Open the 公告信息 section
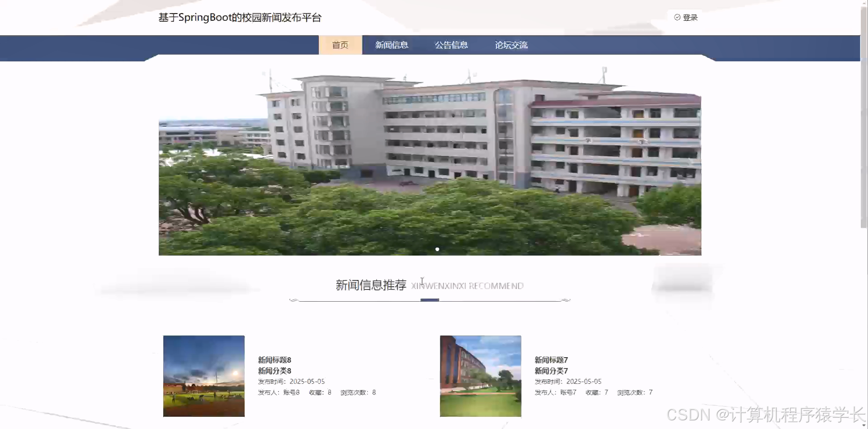The image size is (868, 429). [451, 45]
